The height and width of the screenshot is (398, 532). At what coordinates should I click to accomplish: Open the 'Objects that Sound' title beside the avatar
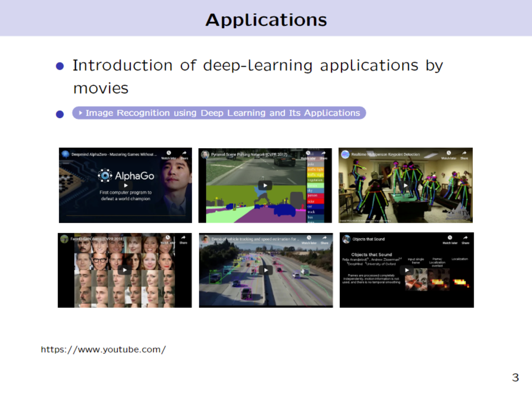click(x=368, y=239)
